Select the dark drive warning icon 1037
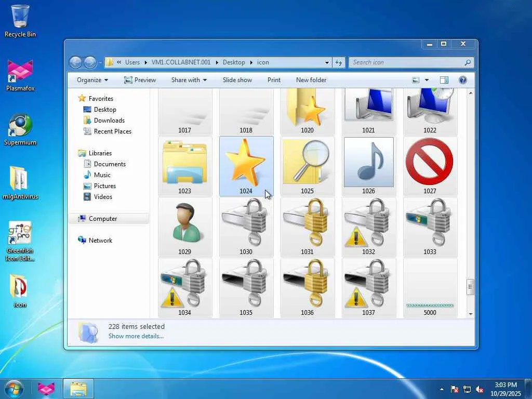 pyautogui.click(x=369, y=288)
